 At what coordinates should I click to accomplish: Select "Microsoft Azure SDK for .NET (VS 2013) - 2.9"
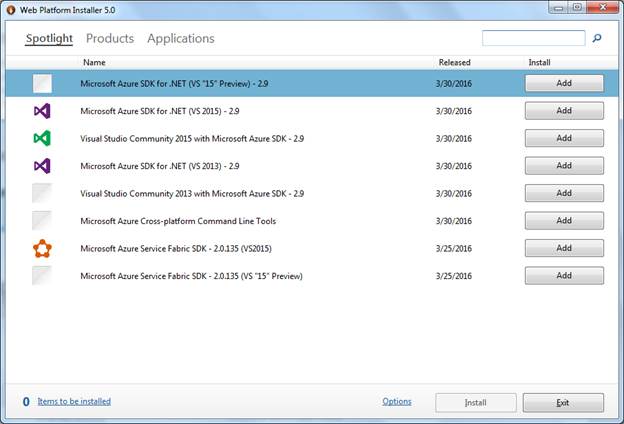(x=160, y=166)
